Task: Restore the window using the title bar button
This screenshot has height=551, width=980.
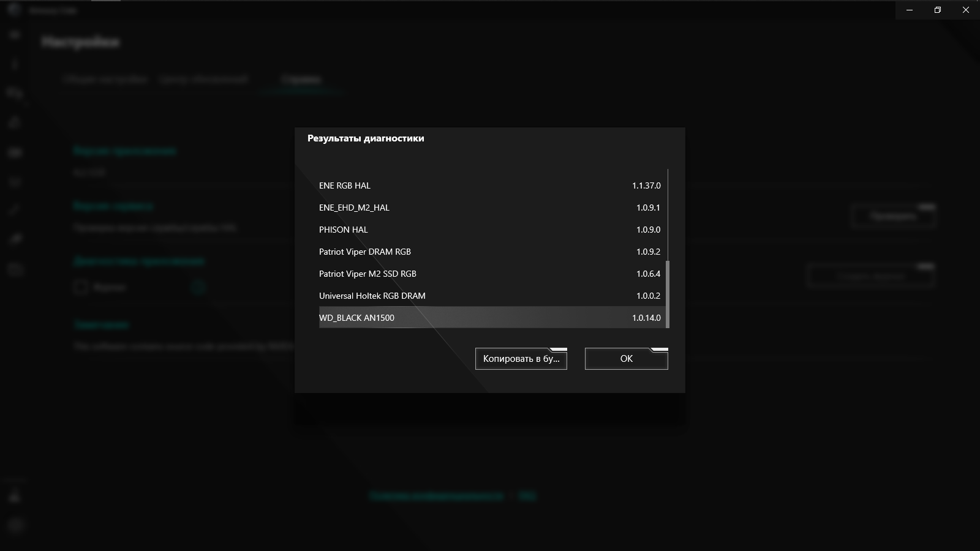Action: [x=938, y=10]
